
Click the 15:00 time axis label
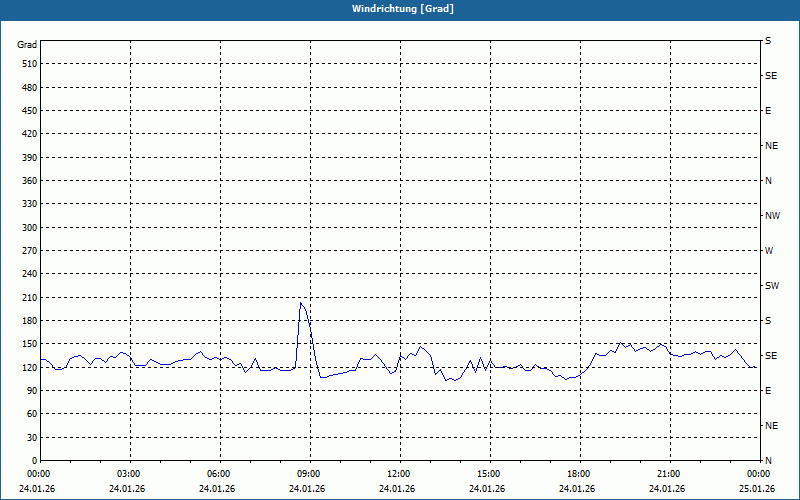point(489,474)
